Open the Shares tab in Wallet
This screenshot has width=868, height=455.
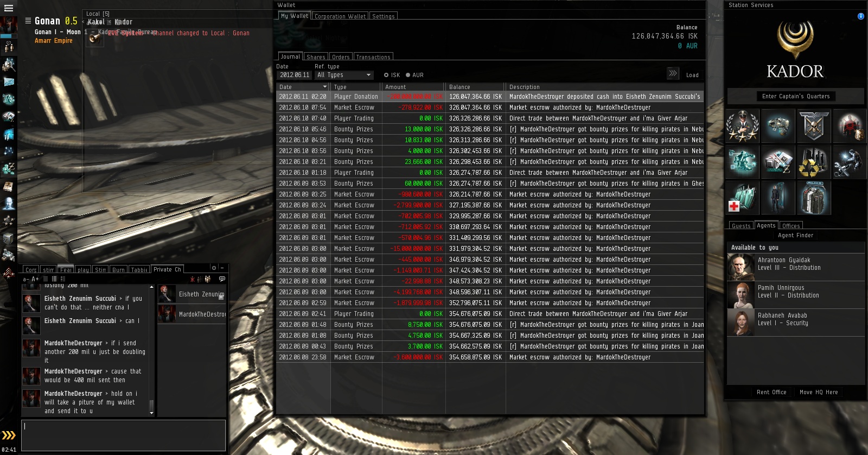[316, 57]
